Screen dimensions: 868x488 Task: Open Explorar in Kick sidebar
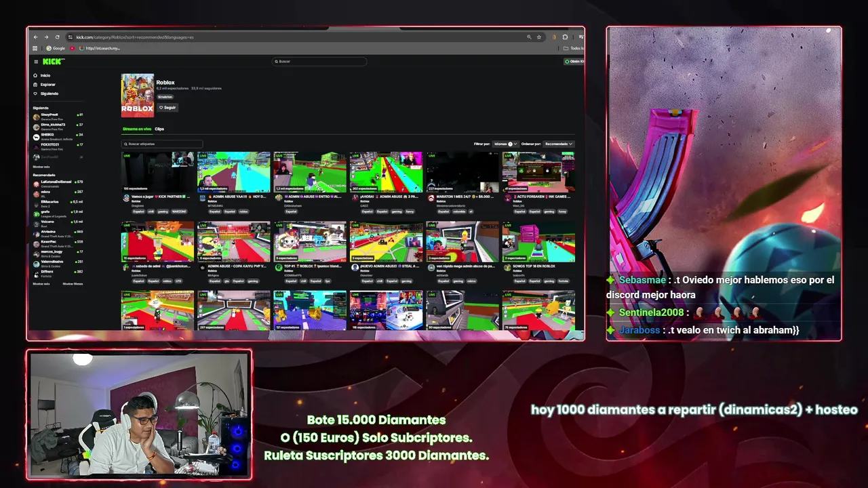(x=45, y=84)
